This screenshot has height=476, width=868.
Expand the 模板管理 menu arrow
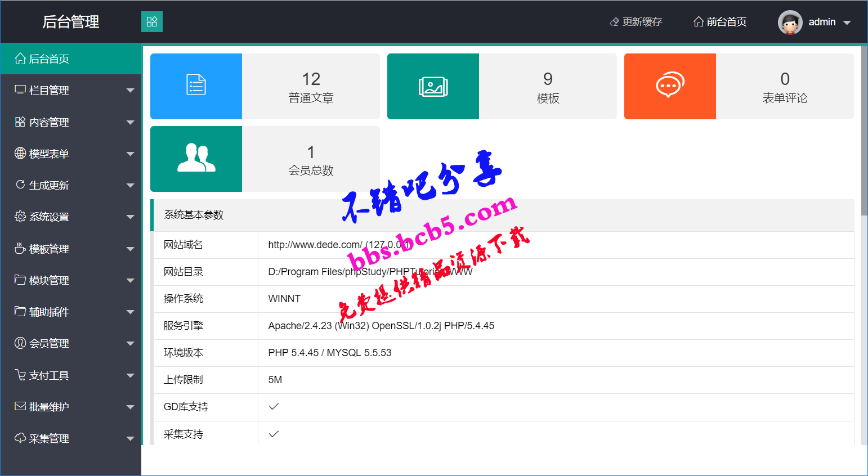(x=130, y=249)
